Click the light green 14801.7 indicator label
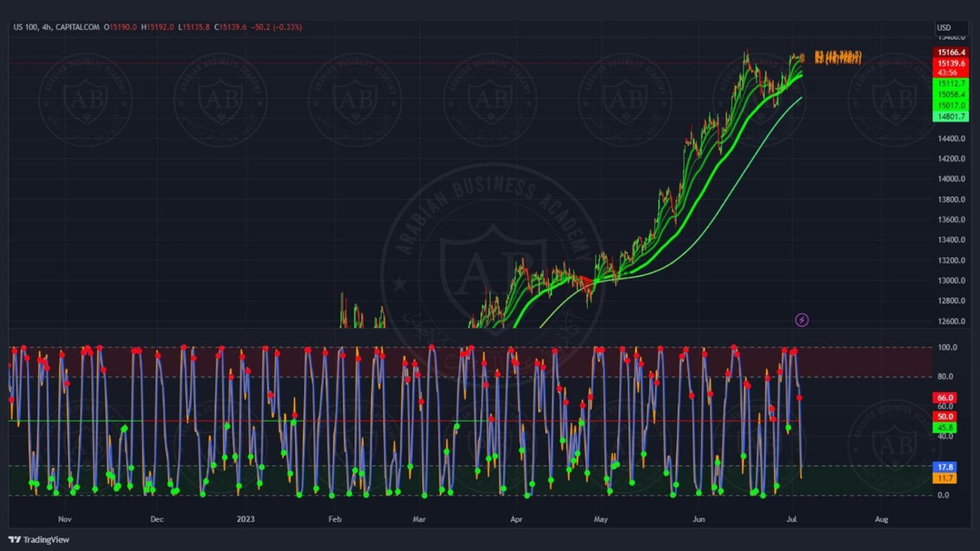 tap(951, 117)
